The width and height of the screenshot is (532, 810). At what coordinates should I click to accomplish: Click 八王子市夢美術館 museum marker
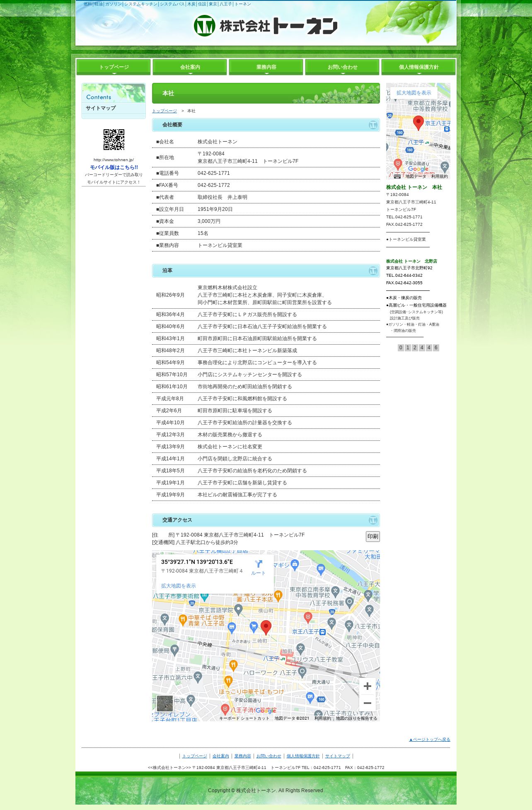point(204,597)
